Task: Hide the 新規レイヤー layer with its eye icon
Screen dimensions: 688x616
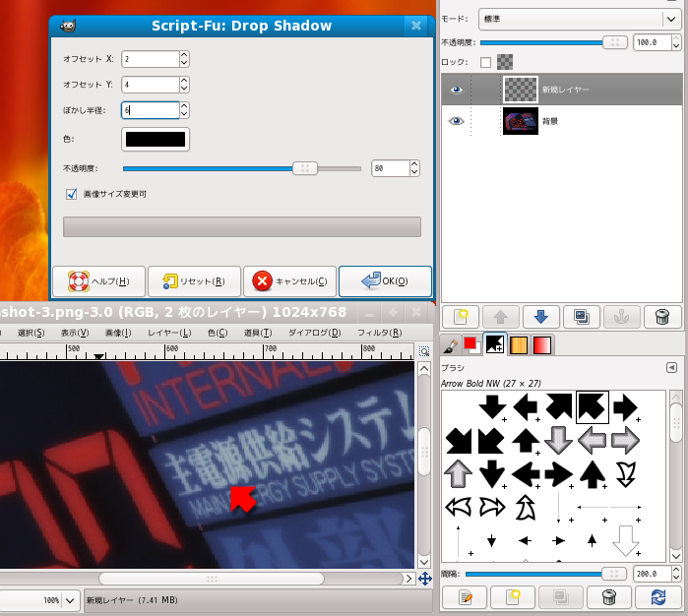Action: [456, 90]
